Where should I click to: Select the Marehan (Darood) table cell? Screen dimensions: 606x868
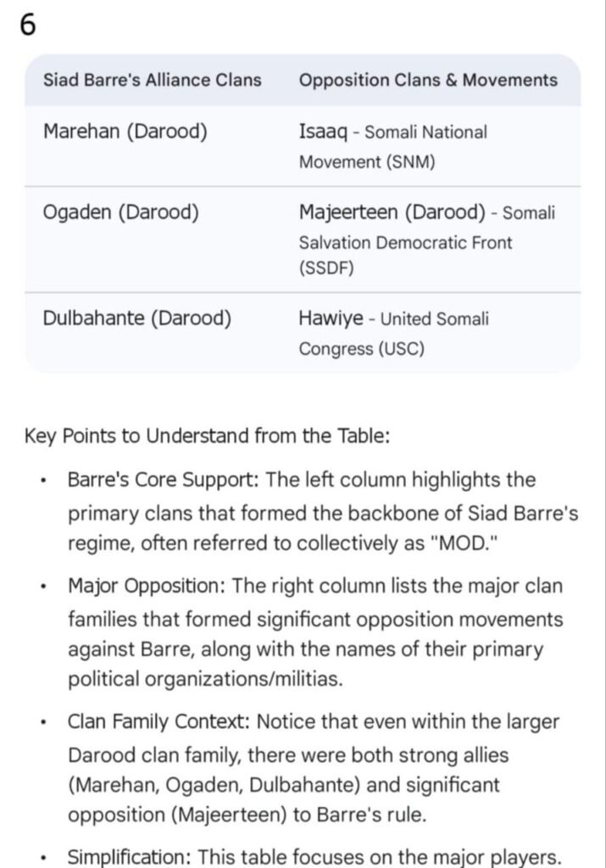click(125, 132)
